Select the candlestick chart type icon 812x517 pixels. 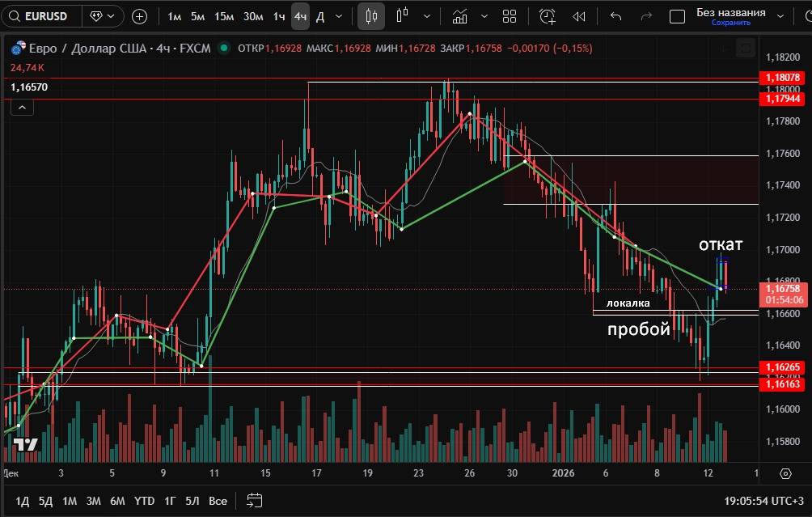(x=371, y=16)
